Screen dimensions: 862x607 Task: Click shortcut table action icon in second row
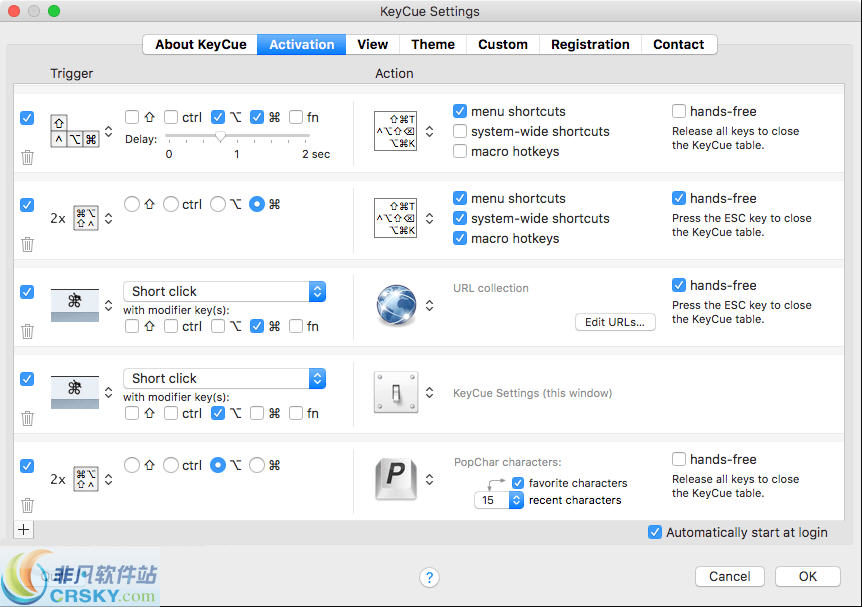coord(395,218)
